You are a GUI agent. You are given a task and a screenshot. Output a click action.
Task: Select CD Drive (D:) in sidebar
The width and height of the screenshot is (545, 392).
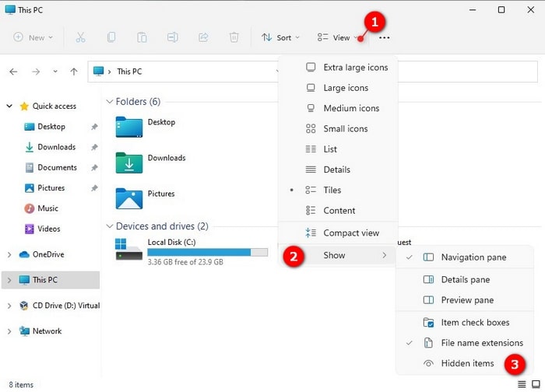(59, 306)
